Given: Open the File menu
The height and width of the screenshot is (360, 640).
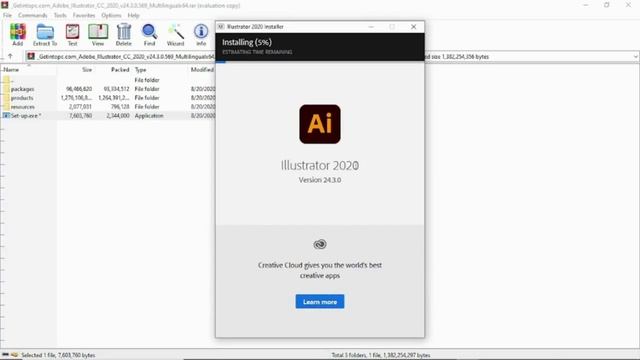Looking at the screenshot, I should tap(7, 15).
